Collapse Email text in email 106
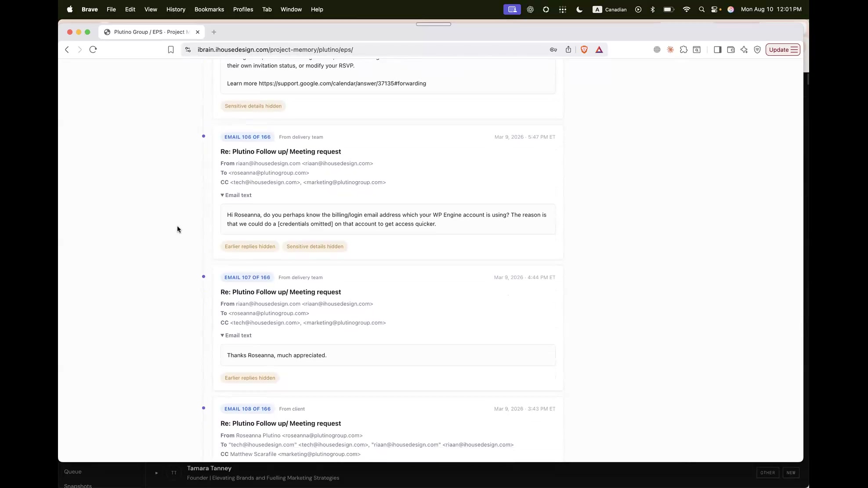The height and width of the screenshot is (488, 868). (x=236, y=195)
